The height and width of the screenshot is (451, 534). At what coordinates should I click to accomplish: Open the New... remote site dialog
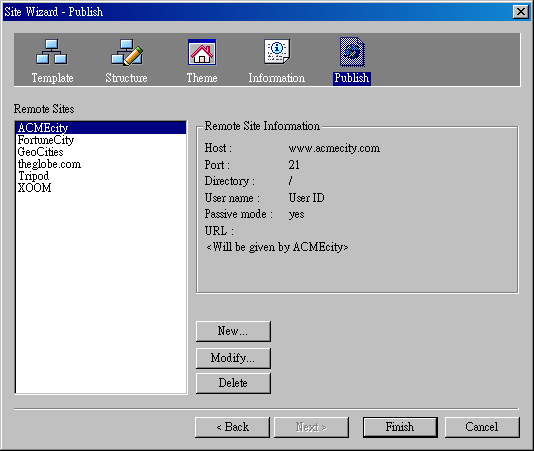(x=233, y=331)
